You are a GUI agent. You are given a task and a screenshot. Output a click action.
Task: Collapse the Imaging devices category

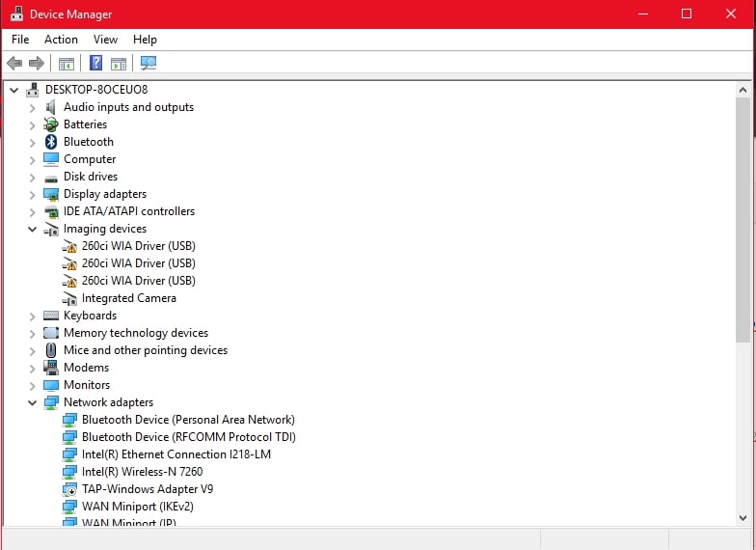(33, 229)
